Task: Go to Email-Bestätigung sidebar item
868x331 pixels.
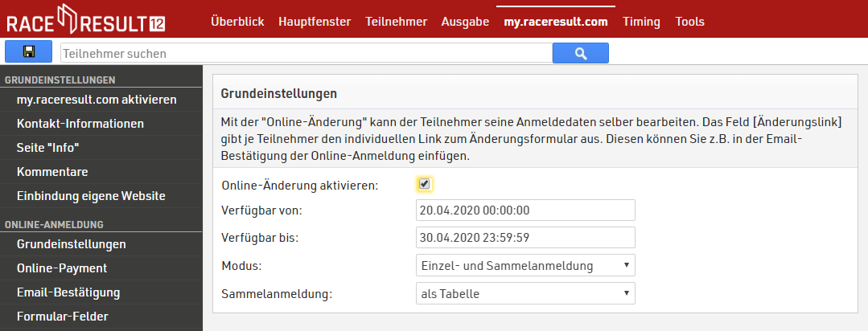Action: [68, 292]
